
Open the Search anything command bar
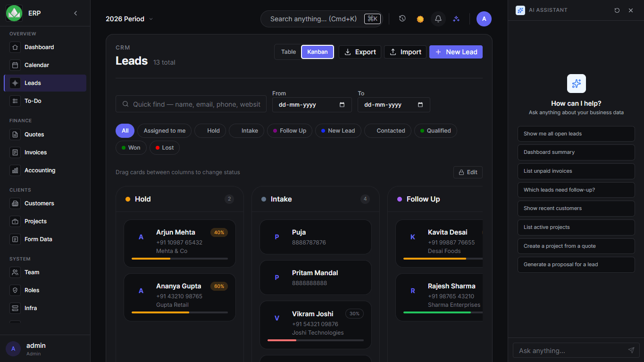(321, 19)
